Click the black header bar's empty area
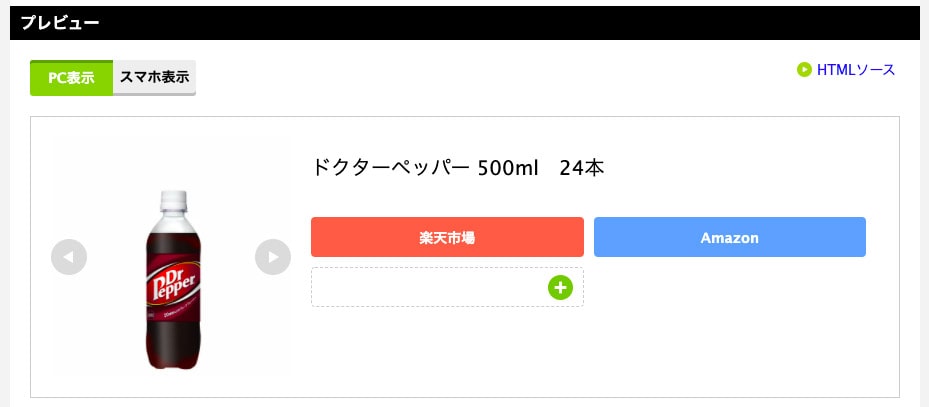The width and height of the screenshot is (929, 407). [500, 23]
